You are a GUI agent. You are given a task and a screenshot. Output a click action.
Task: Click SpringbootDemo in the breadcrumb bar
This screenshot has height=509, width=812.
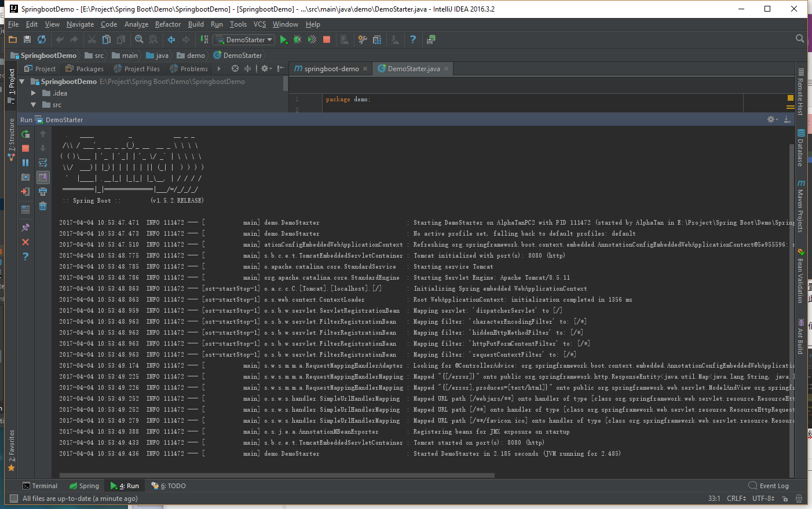(x=43, y=56)
